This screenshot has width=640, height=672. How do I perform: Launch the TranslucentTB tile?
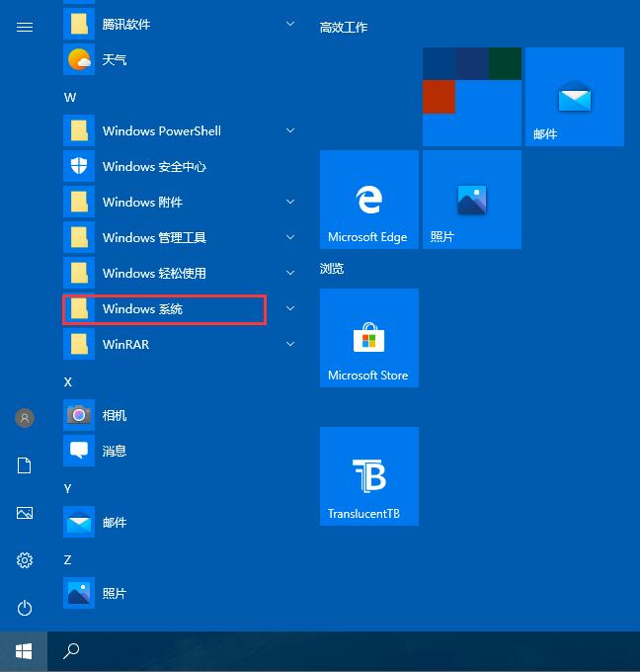click(368, 476)
